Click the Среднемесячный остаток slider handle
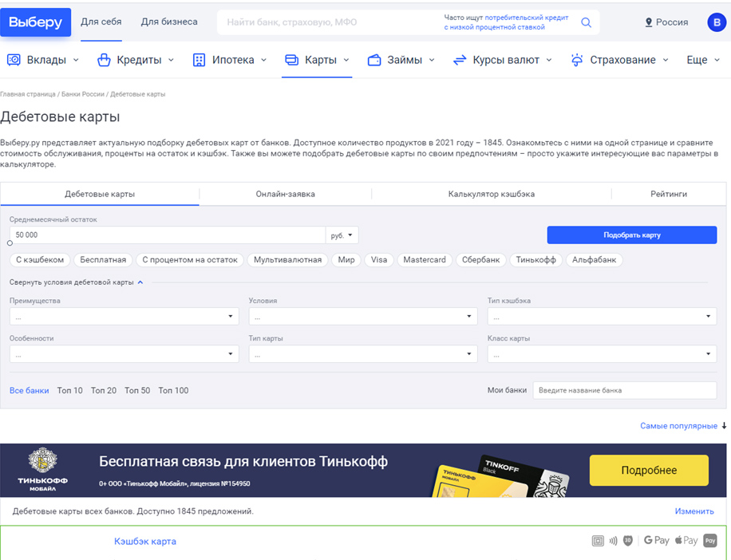This screenshot has width=731, height=560. (10, 243)
